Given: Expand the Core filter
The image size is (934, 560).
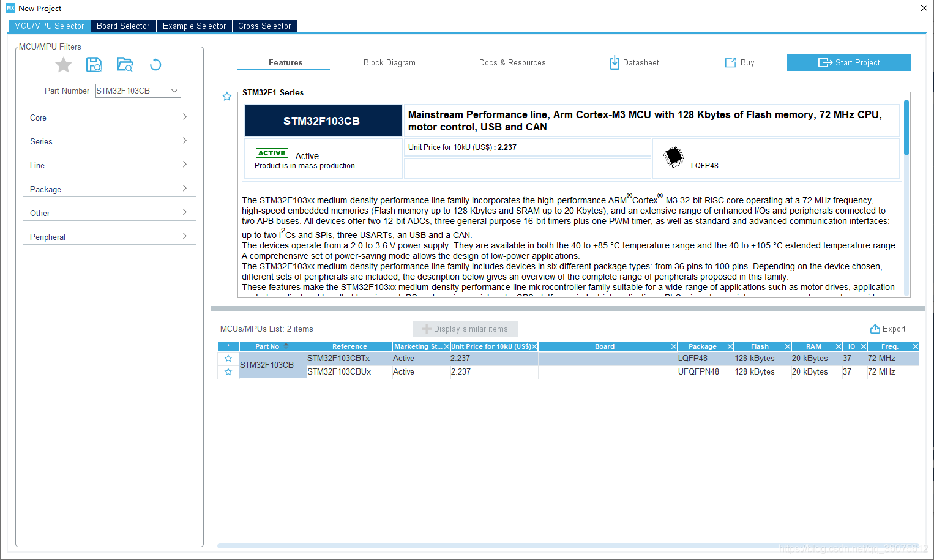Looking at the screenshot, I should pos(110,118).
